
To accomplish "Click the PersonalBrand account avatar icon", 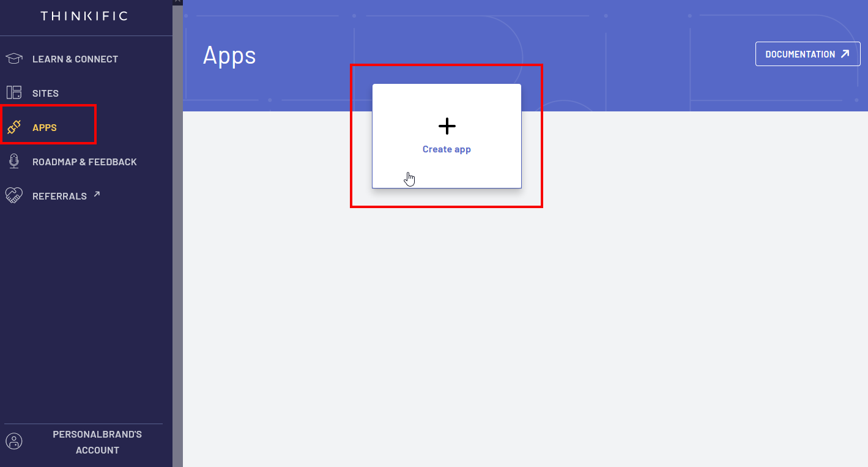I will 14,441.
